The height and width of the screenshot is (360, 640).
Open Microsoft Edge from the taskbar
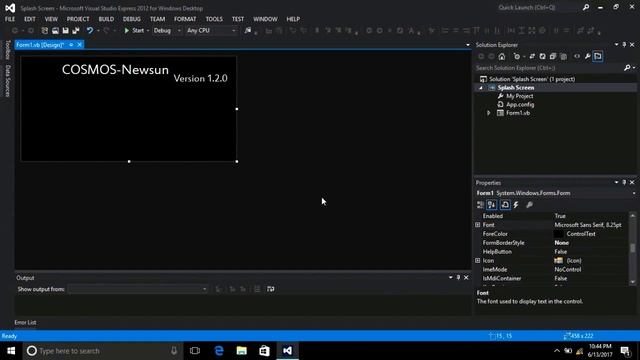(x=219, y=351)
